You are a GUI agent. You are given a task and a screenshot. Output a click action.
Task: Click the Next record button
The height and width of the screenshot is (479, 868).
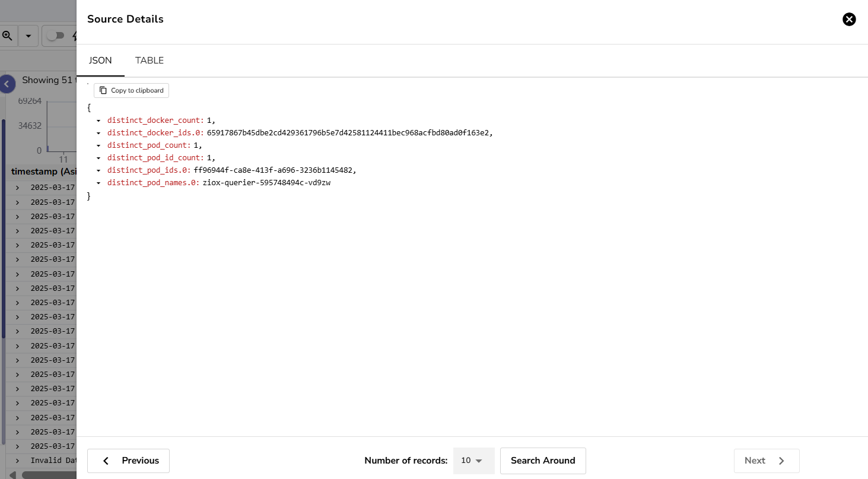766,461
